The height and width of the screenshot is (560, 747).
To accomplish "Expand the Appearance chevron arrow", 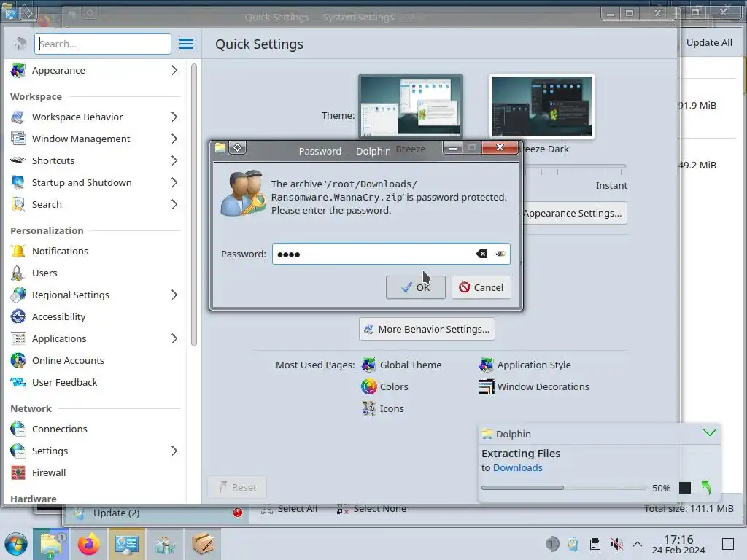I will (174, 71).
